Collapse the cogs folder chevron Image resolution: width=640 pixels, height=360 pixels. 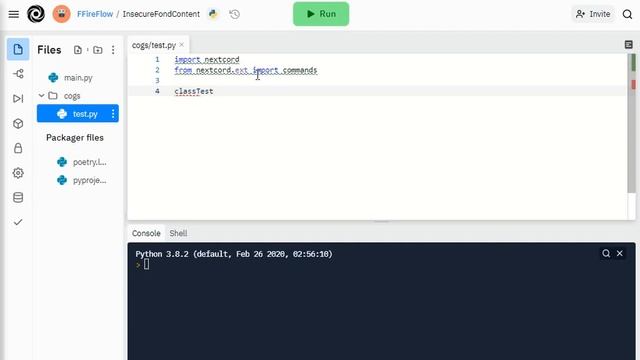[42, 96]
